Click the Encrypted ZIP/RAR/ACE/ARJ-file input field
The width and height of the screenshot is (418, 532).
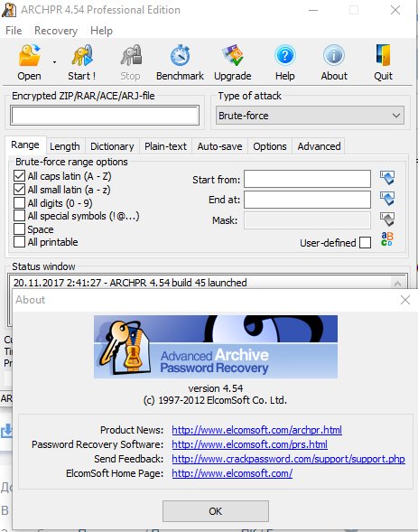click(105, 116)
